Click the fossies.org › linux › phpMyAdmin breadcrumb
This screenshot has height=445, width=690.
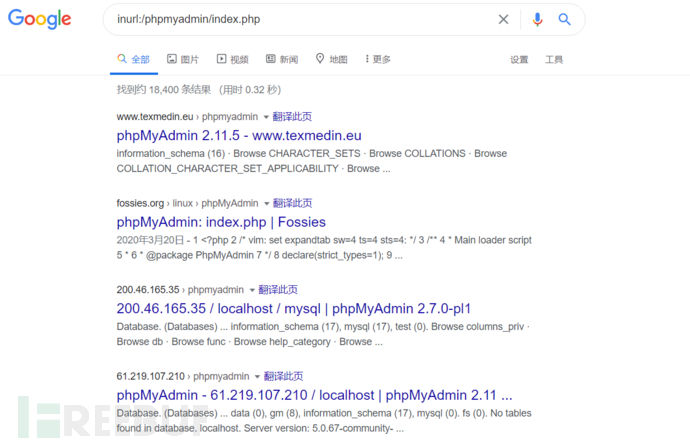[187, 203]
